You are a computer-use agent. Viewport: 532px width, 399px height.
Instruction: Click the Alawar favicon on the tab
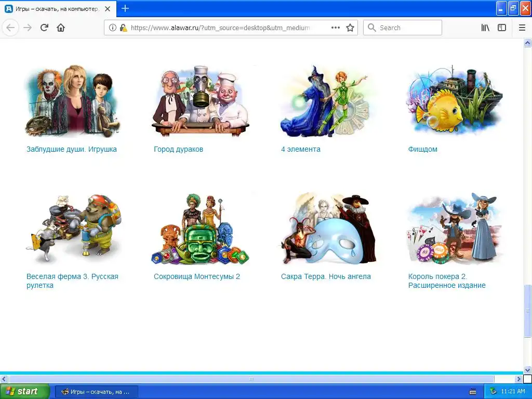[x=9, y=9]
